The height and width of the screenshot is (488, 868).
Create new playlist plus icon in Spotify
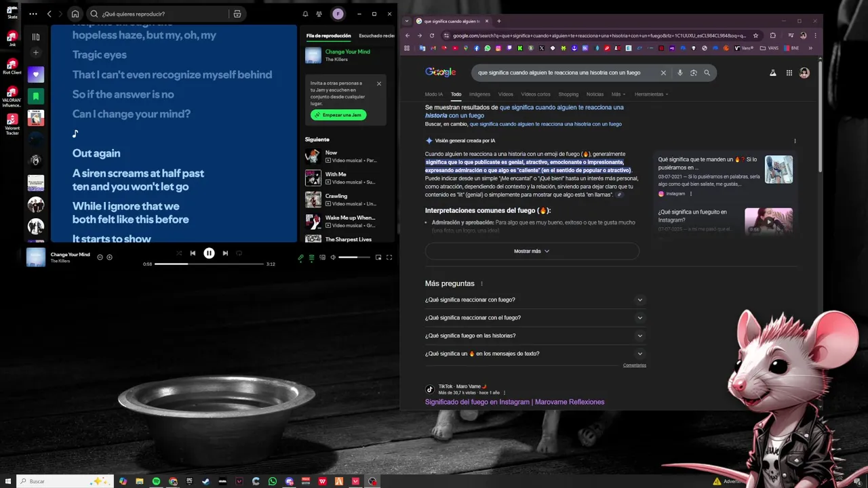click(36, 53)
